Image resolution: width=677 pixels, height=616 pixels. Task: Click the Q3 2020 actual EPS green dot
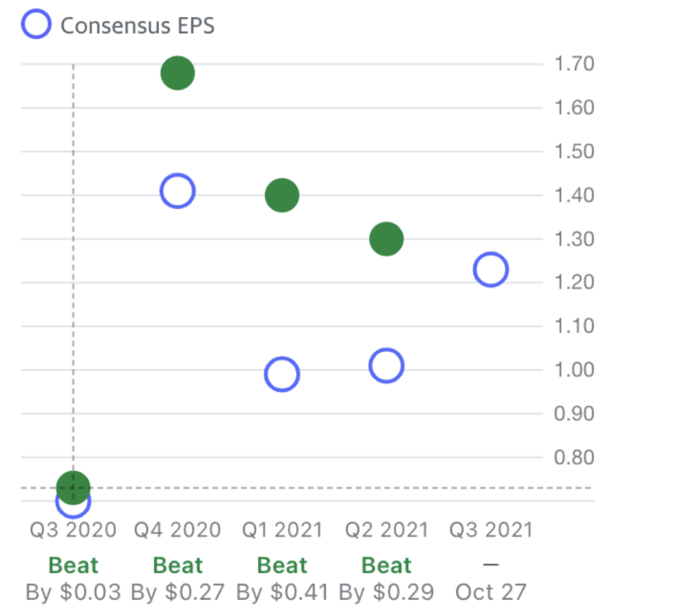[x=74, y=487]
